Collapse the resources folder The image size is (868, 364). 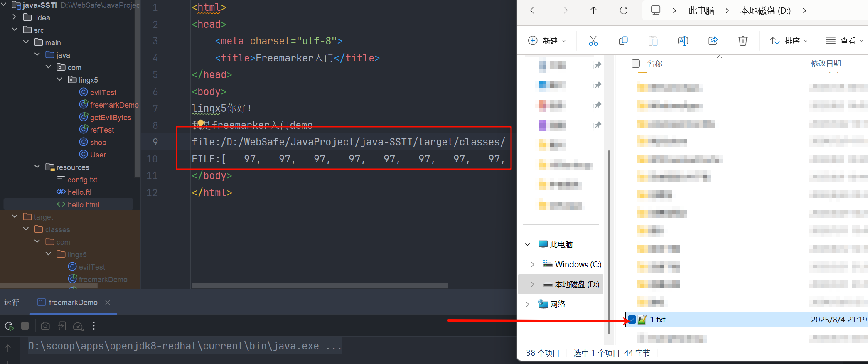37,167
